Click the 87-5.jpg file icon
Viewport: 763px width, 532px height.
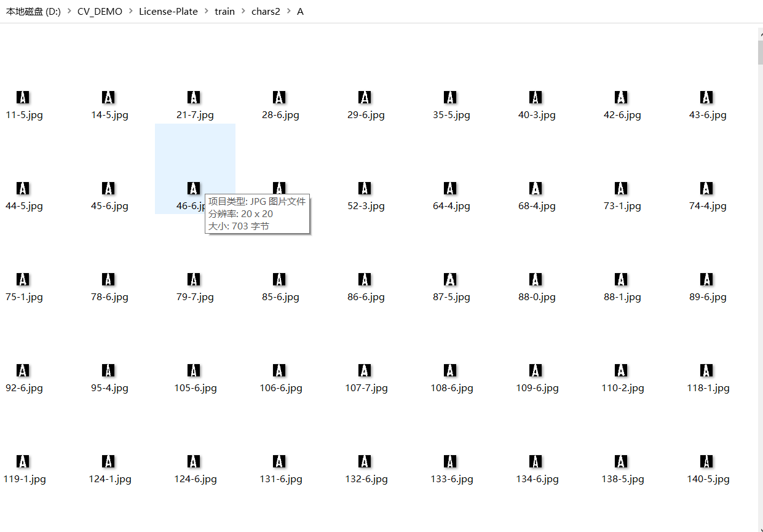pos(450,279)
